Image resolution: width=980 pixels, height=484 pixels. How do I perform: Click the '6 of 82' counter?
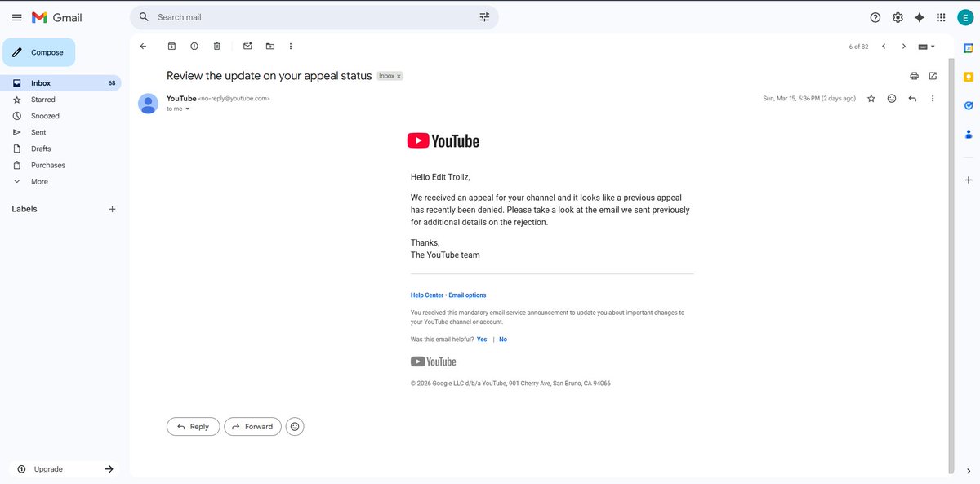pos(858,47)
